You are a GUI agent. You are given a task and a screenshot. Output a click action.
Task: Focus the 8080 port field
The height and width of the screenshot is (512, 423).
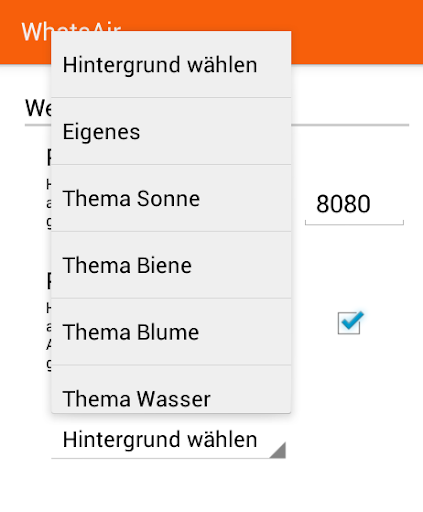354,204
